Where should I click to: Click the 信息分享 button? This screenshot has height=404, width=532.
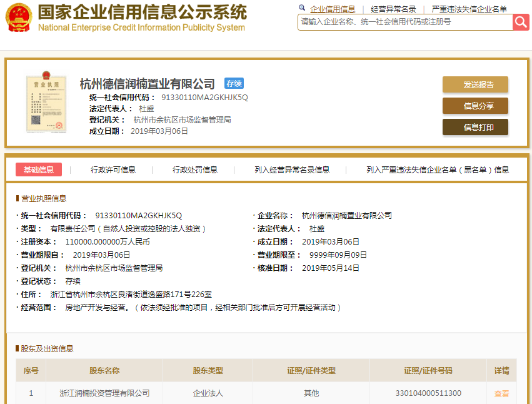(475, 106)
